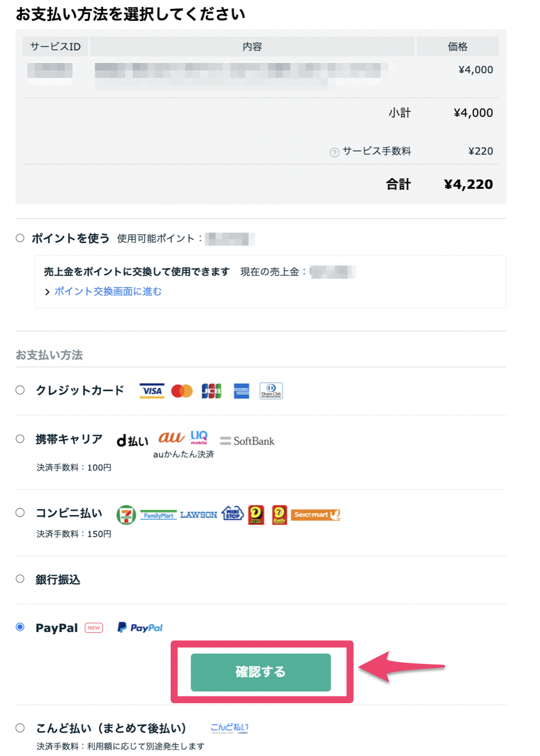This screenshot has width=540, height=756.
Task: Click the 7-Eleven store icon
Action: [126, 514]
